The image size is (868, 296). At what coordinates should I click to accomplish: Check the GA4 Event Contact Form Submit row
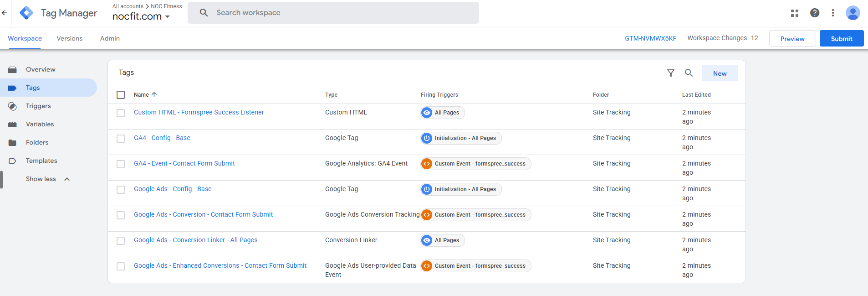121,164
